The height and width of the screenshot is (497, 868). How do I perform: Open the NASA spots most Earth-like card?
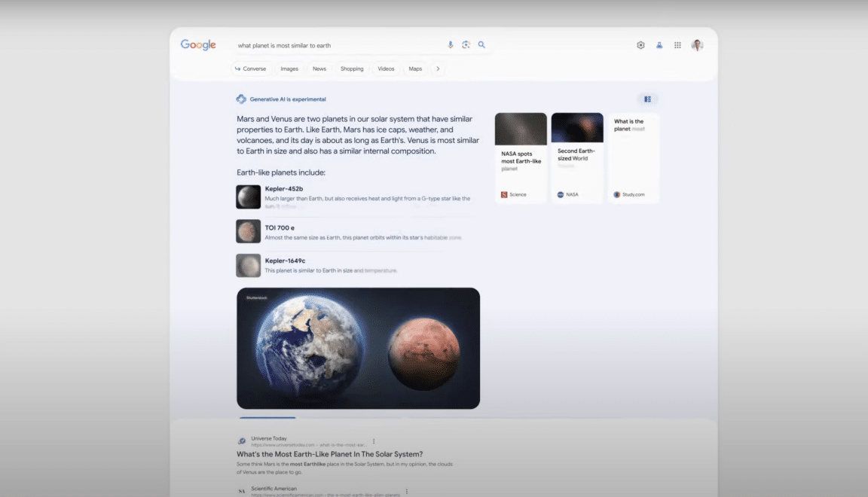(x=521, y=158)
